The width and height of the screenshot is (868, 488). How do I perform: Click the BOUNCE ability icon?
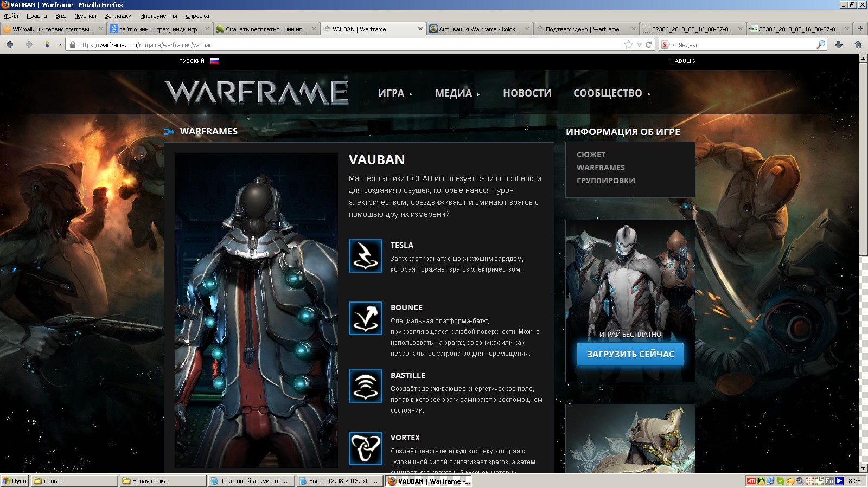pos(366,318)
